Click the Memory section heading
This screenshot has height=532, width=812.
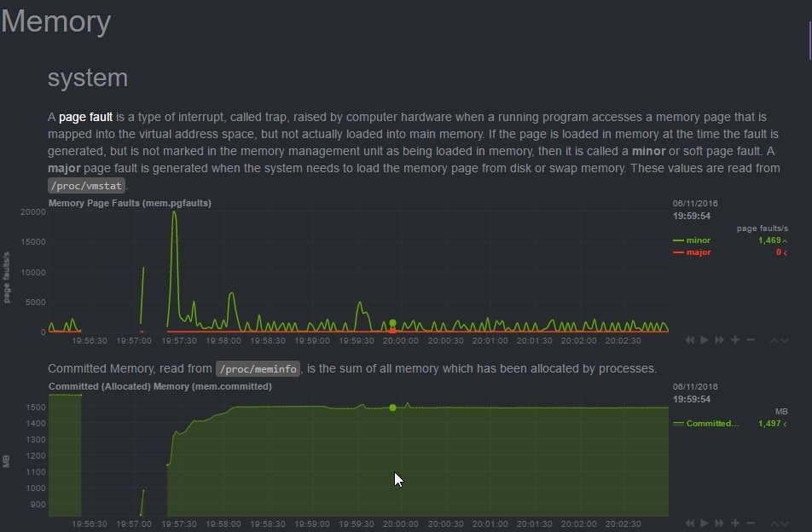55,21
